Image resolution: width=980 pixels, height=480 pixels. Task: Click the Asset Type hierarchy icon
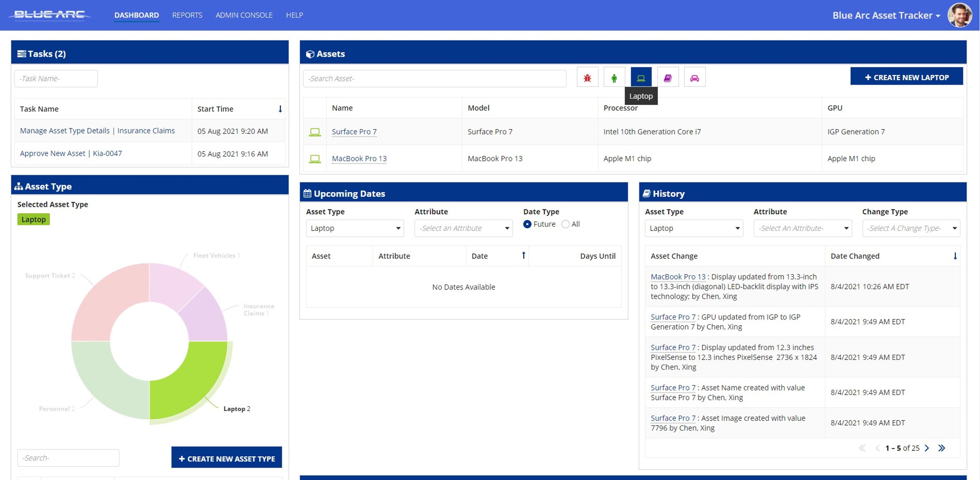click(x=19, y=186)
